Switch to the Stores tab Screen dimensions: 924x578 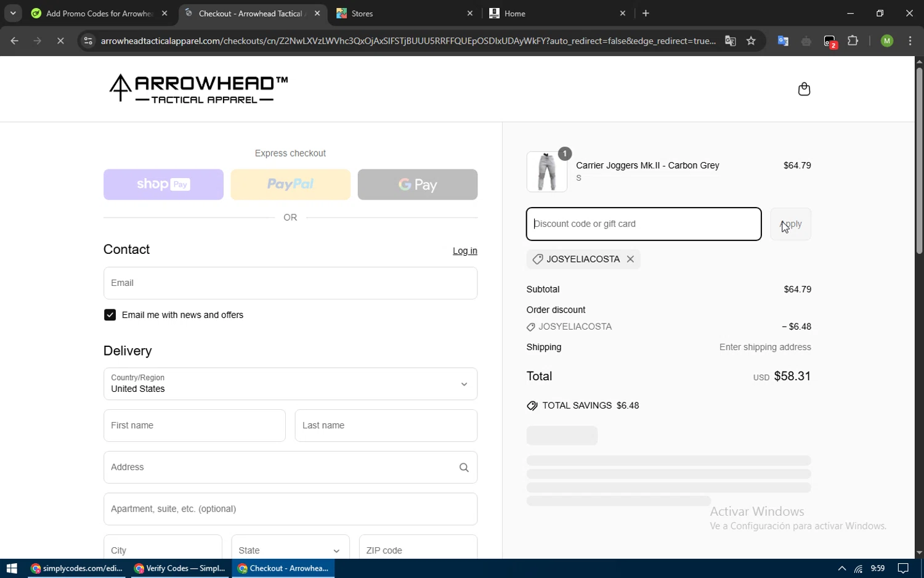click(x=405, y=13)
